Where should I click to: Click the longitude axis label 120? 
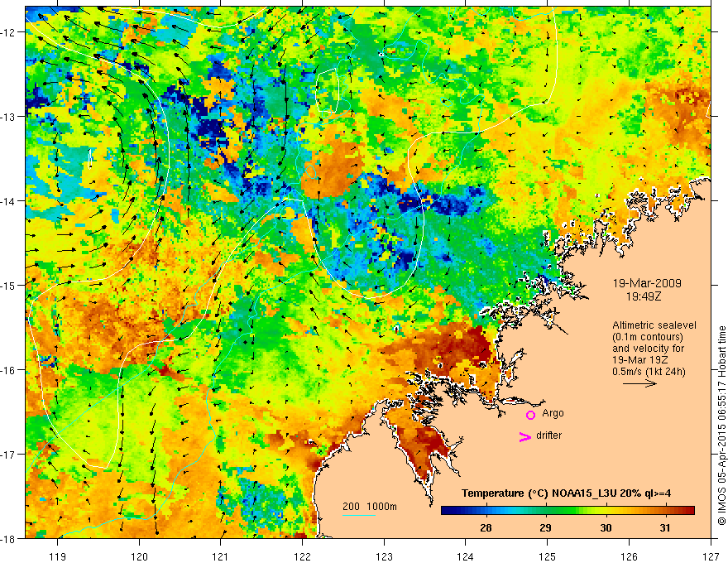pos(139,556)
